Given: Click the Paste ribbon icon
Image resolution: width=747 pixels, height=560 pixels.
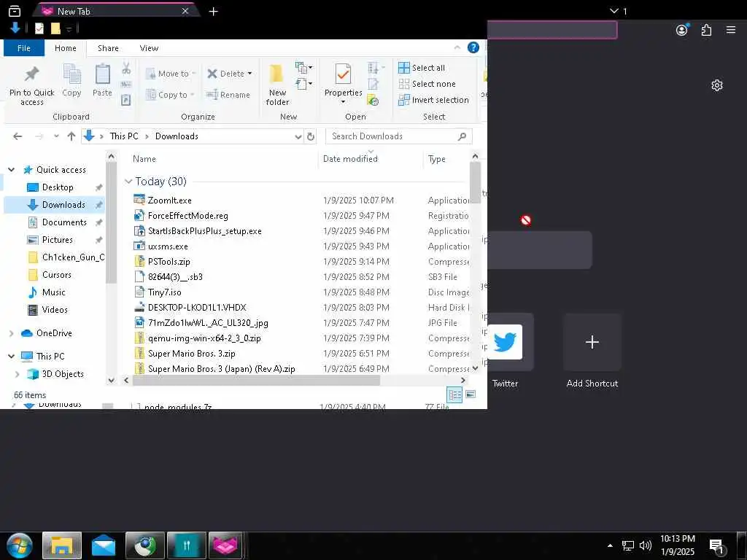Looking at the screenshot, I should pyautogui.click(x=102, y=75).
